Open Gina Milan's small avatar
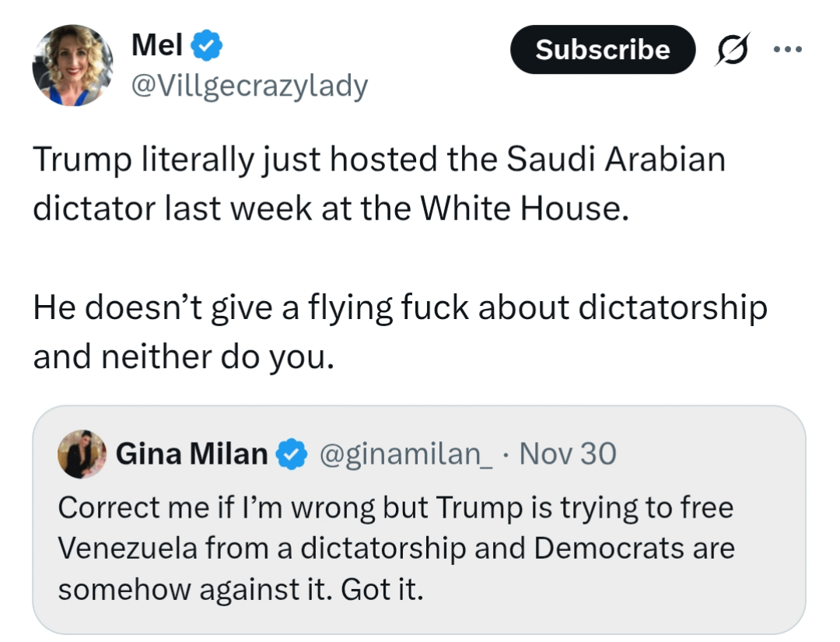Image resolution: width=840 pixels, height=642 pixels. [x=81, y=454]
